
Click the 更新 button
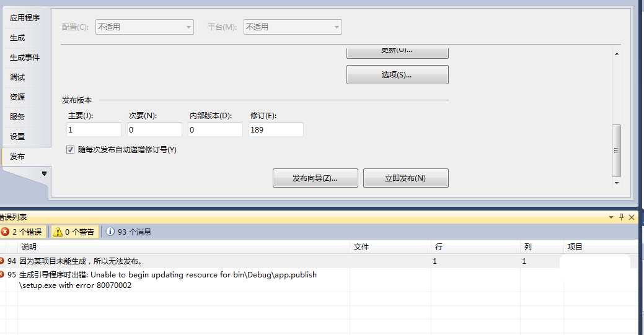(x=397, y=52)
